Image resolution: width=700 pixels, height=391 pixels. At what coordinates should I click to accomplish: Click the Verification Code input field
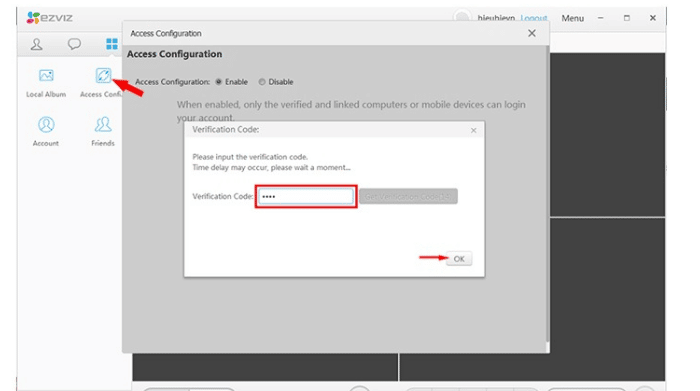[x=306, y=196]
